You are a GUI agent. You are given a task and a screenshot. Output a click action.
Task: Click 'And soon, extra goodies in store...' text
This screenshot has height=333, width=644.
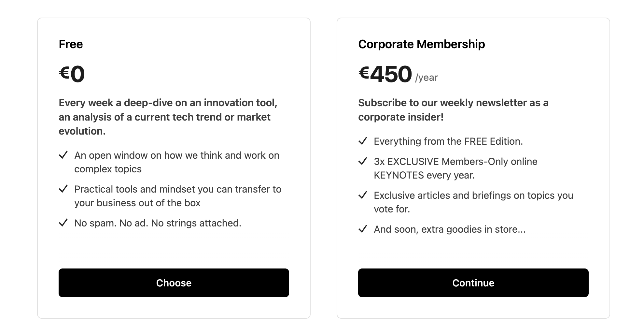[x=449, y=229]
